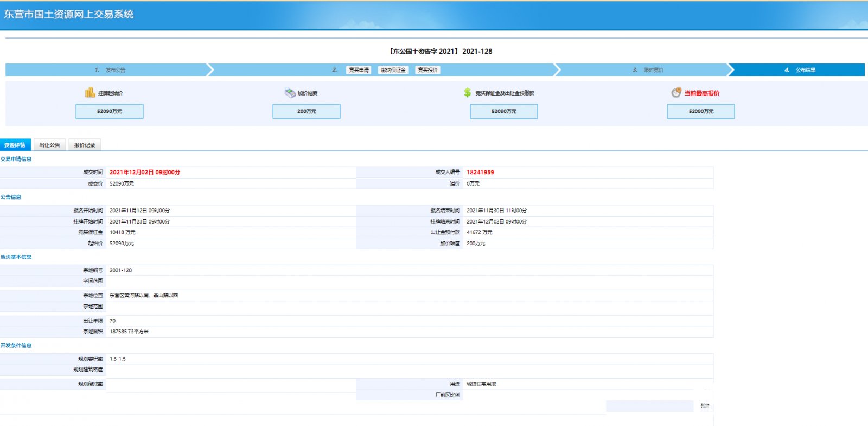This screenshot has width=868, height=426.
Task: Click the 规划容积率 value 1.3-1.5
Action: (x=118, y=359)
